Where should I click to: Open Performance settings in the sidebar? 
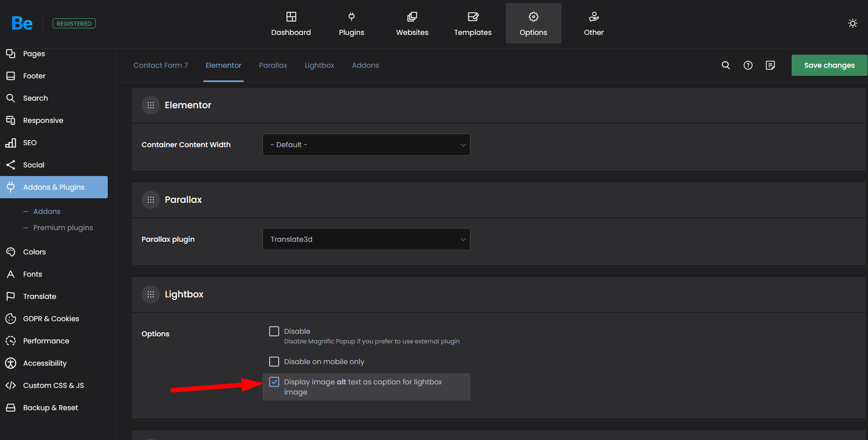point(54,341)
